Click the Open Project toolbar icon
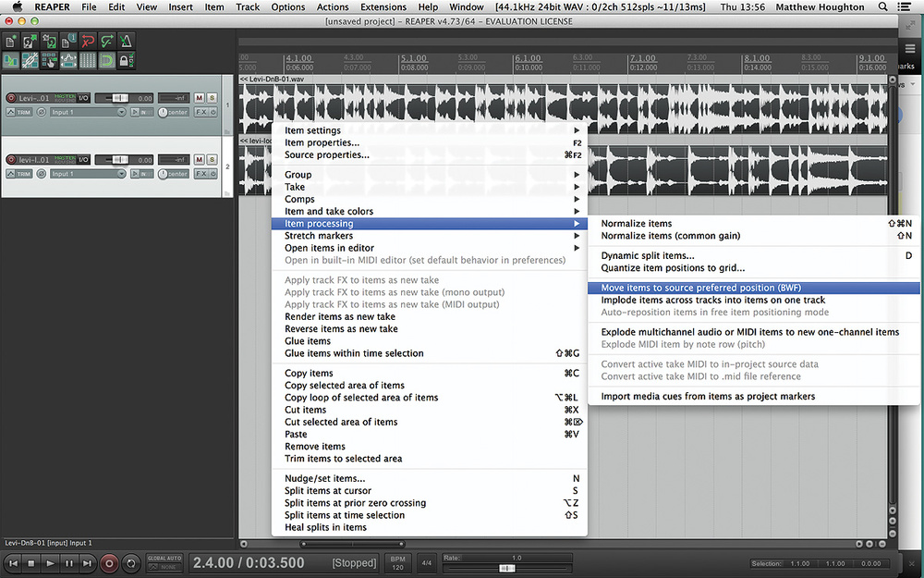924x578 pixels. (30, 42)
